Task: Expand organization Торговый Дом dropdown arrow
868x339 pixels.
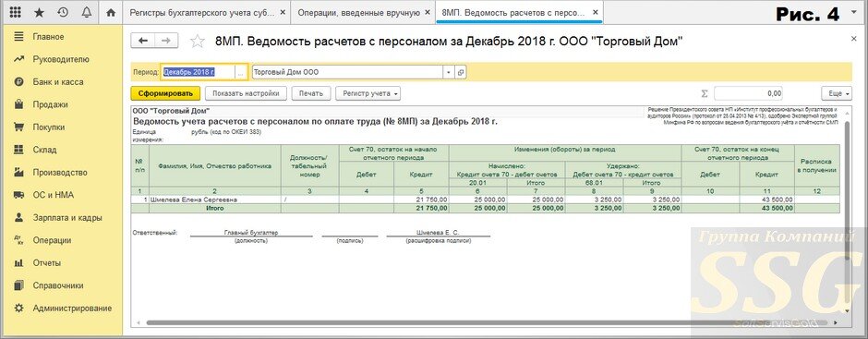Action: (449, 72)
